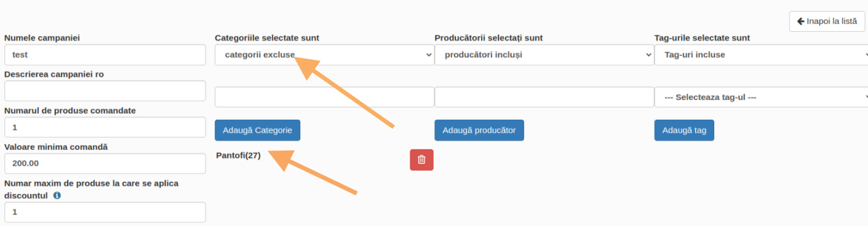Go back using Inapoi la listă button
The width and height of the screenshot is (868, 226).
pyautogui.click(x=827, y=21)
